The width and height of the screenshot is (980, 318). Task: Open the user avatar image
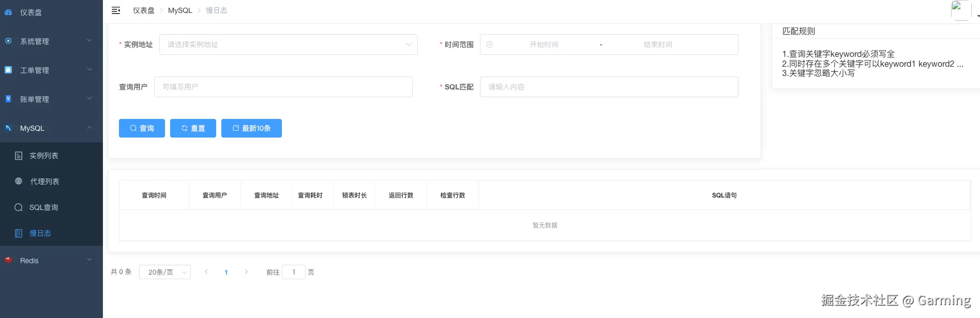pyautogui.click(x=961, y=10)
